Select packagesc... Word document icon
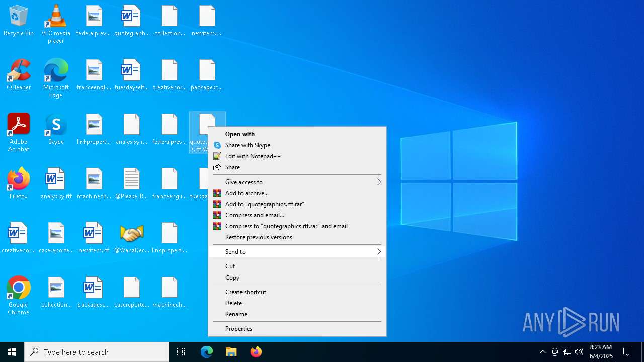This screenshot has height=362, width=644. (x=94, y=292)
